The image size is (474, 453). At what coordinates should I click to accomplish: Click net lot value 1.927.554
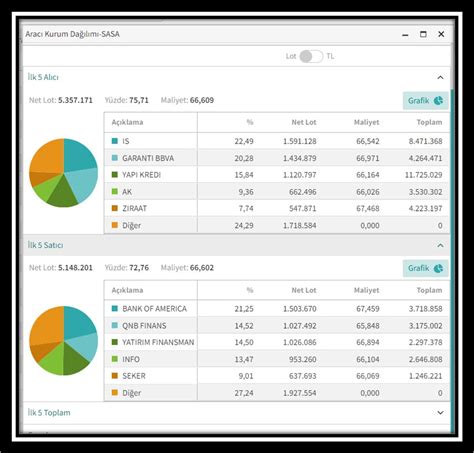pos(300,393)
